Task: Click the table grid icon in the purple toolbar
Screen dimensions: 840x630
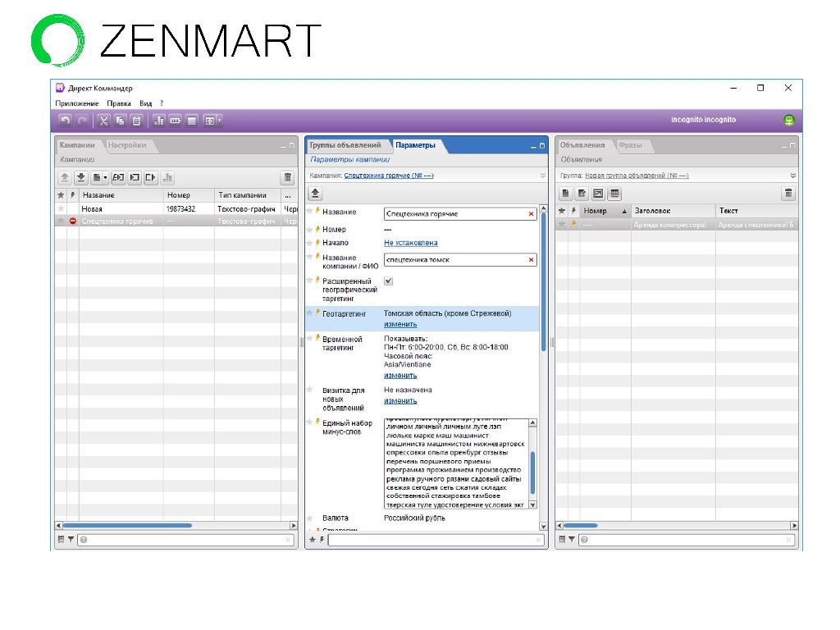Action: (x=192, y=121)
